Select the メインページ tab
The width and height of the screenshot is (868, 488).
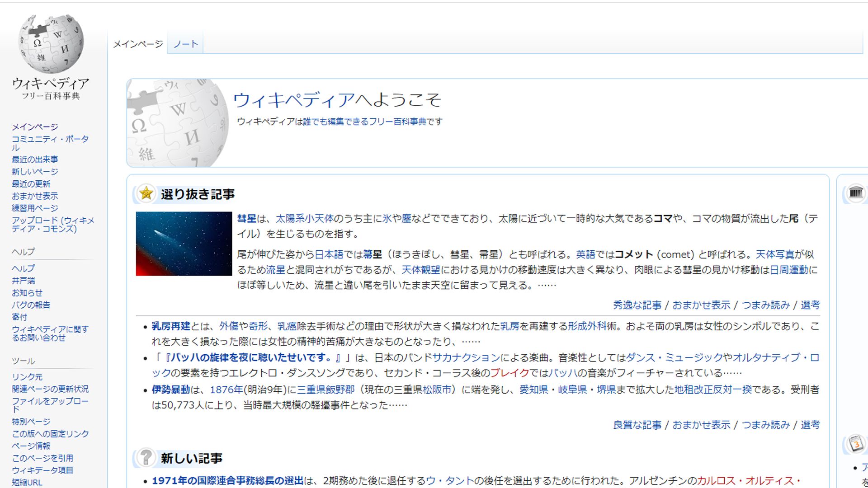(137, 44)
